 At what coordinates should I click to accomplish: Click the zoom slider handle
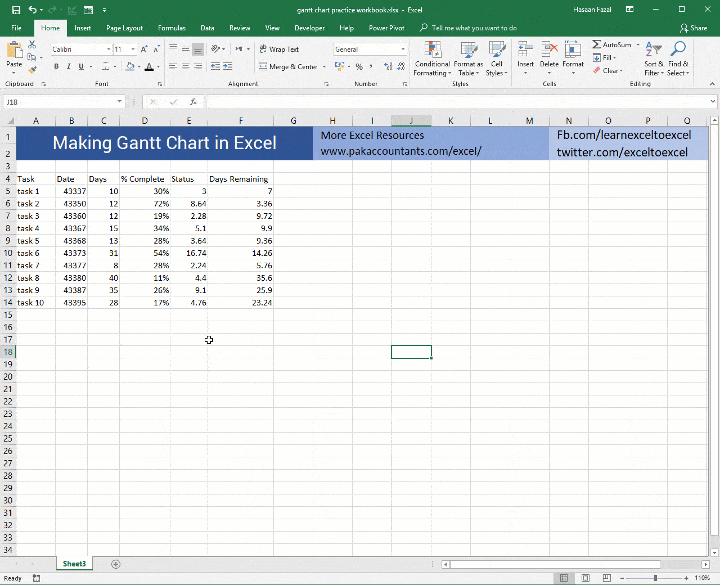click(x=655, y=578)
